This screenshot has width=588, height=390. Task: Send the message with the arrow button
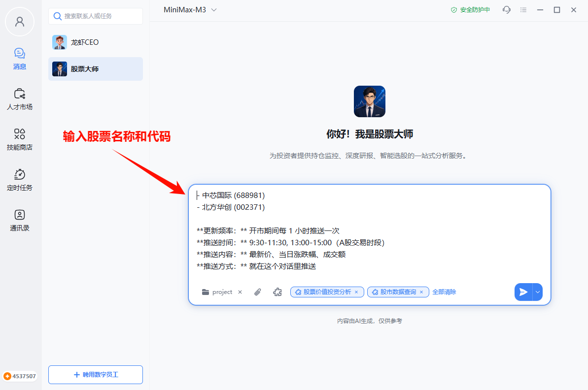tap(523, 292)
